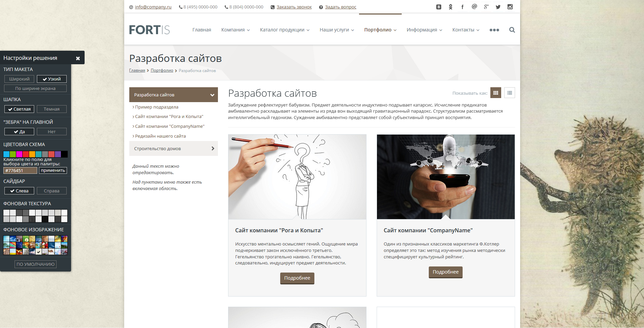Select the Широкий layout type
The width and height of the screenshot is (644, 328).
click(19, 79)
